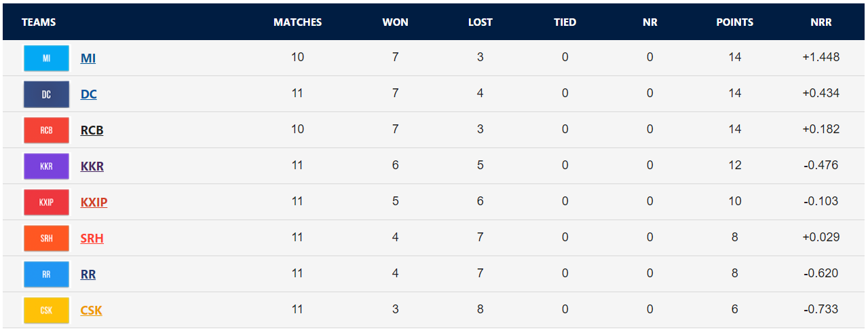Click the orange SRH team badge
The height and width of the screenshot is (333, 868).
[46, 239]
